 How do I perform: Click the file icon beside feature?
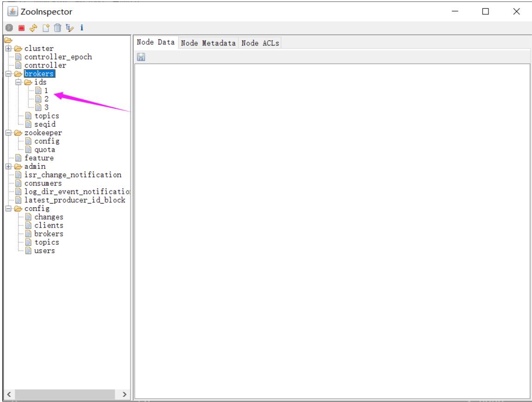tap(19, 158)
